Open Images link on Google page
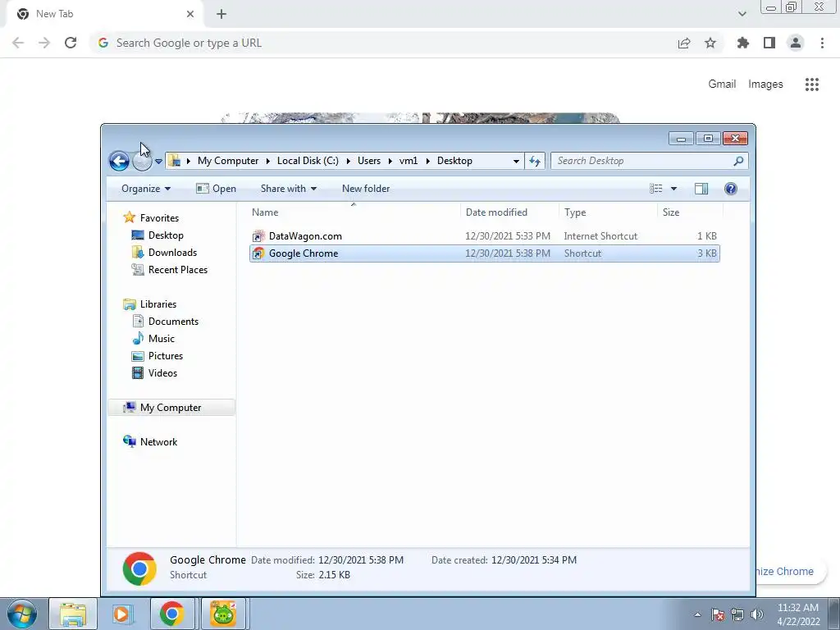The width and height of the screenshot is (840, 630). [x=765, y=84]
